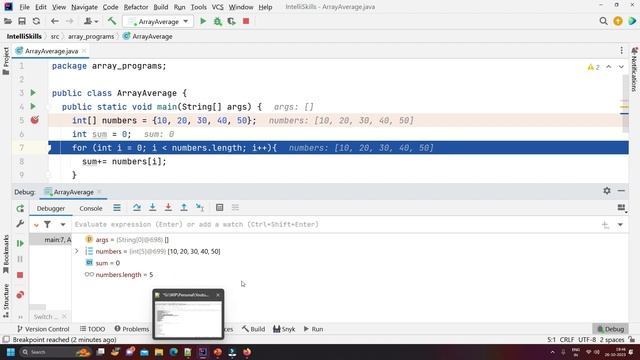Open the Snyk tool window
This screenshot has width=640, height=360.
pos(284,329)
